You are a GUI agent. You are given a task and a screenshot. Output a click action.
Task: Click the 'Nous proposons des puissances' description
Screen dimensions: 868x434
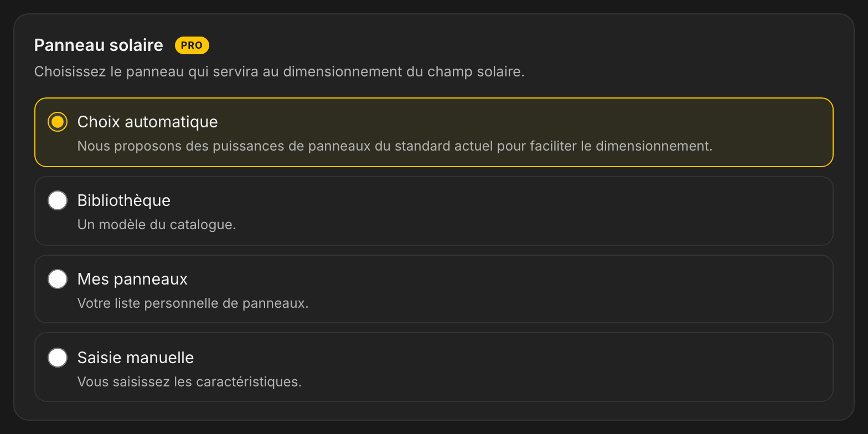coord(395,146)
